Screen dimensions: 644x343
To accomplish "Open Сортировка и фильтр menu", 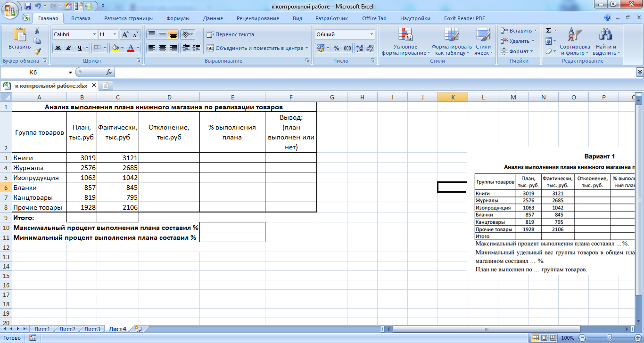I will tap(575, 41).
